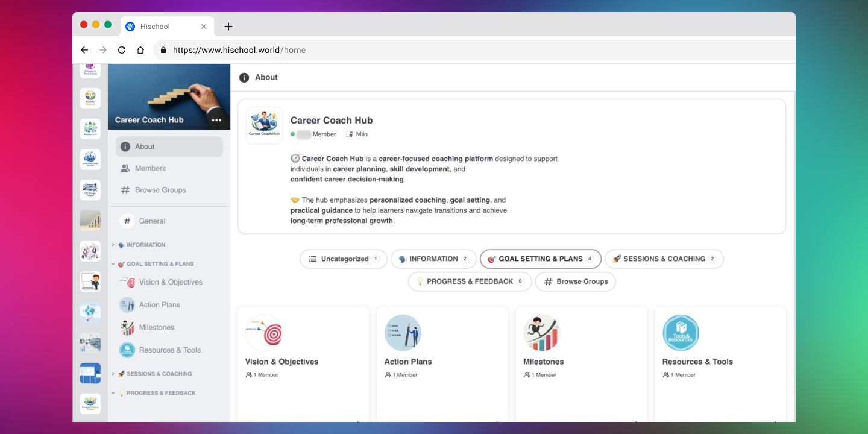Click the About header info icon
This screenshot has width=868, height=434.
click(244, 78)
